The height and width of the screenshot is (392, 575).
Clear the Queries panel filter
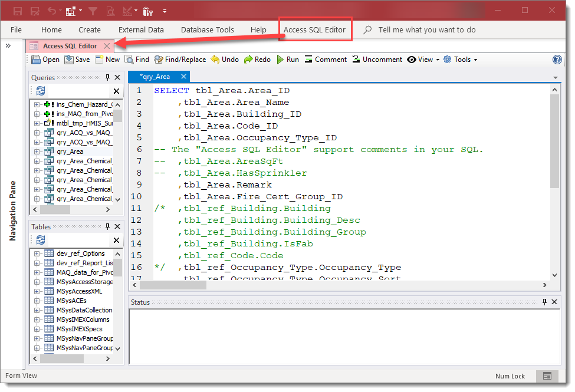coord(116,91)
